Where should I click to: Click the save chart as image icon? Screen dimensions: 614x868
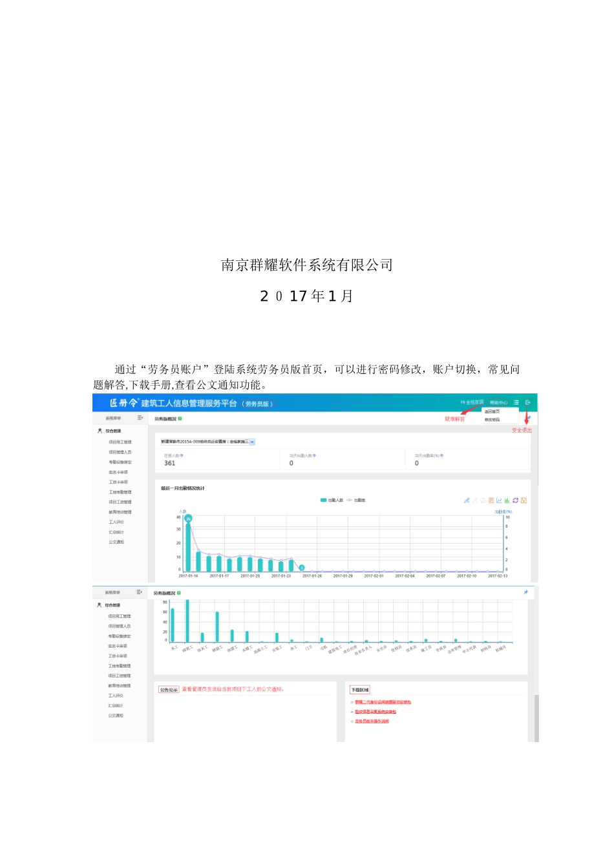(x=524, y=501)
